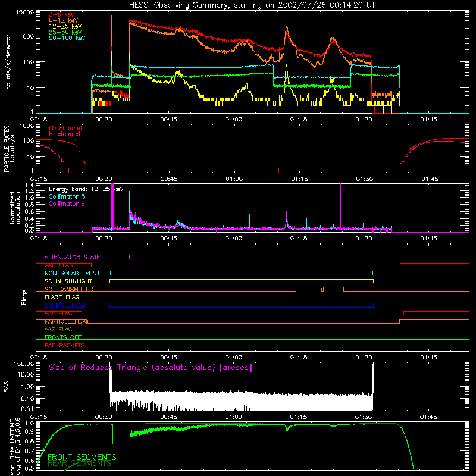Click the Normalized modulation y-axis label

coord(15,208)
